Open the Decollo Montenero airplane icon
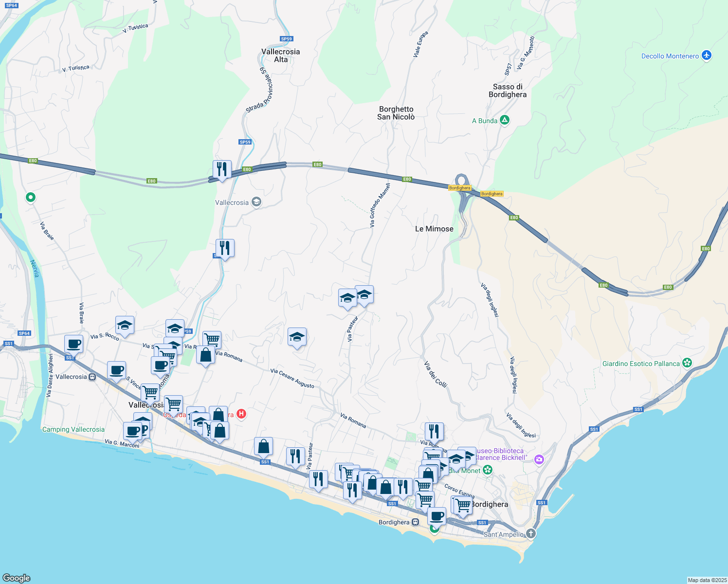The image size is (728, 584). pos(707,56)
